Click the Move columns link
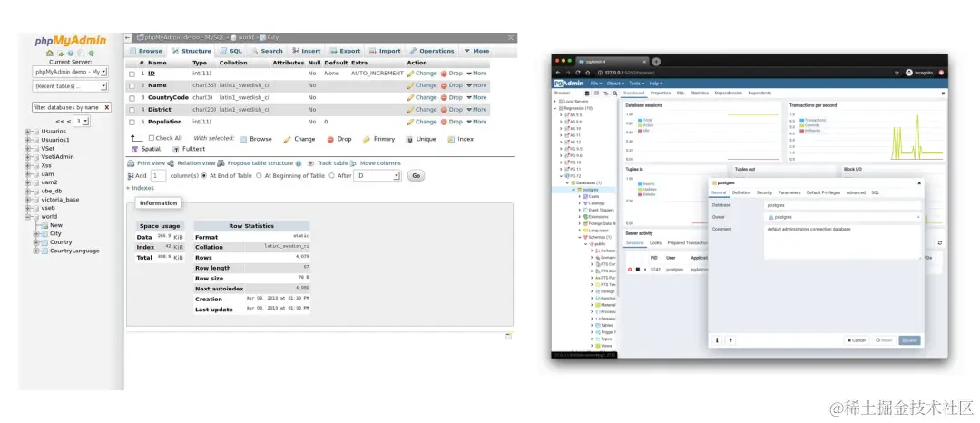Viewport: 980px width, 423px height. (380, 163)
